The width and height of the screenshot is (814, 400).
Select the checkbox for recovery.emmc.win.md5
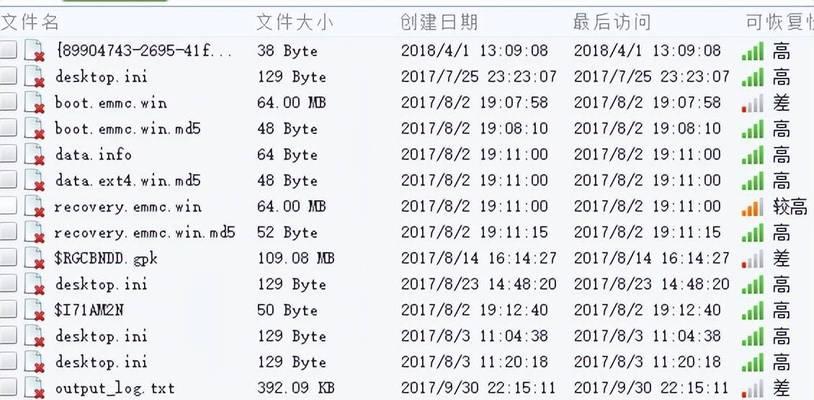click(8, 231)
